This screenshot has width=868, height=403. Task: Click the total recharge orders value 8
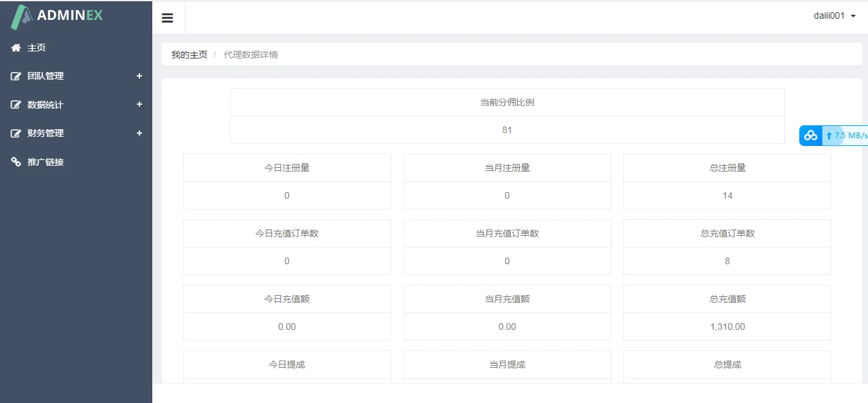(x=727, y=261)
